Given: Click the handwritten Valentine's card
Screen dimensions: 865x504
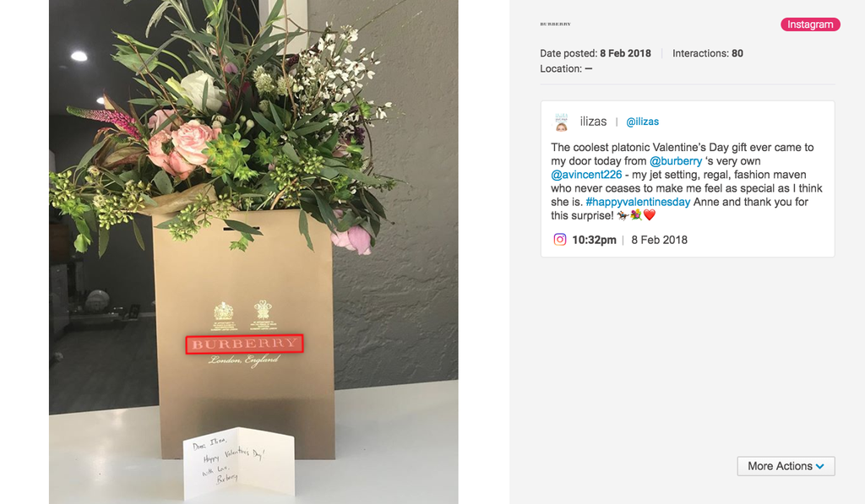Looking at the screenshot, I should [238, 463].
